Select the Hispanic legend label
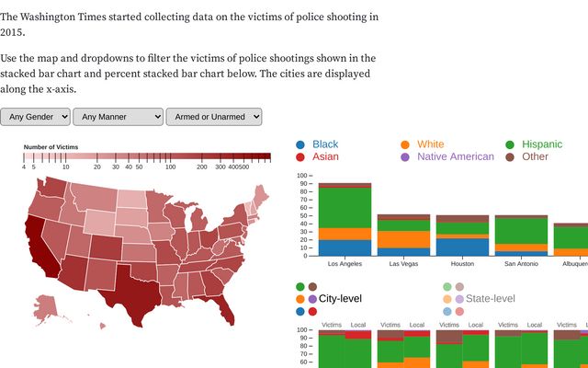The image size is (588, 368). [542, 144]
